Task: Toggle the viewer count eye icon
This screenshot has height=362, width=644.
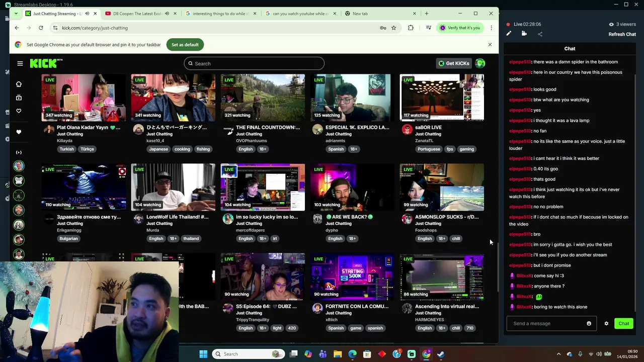Action: click(x=611, y=24)
